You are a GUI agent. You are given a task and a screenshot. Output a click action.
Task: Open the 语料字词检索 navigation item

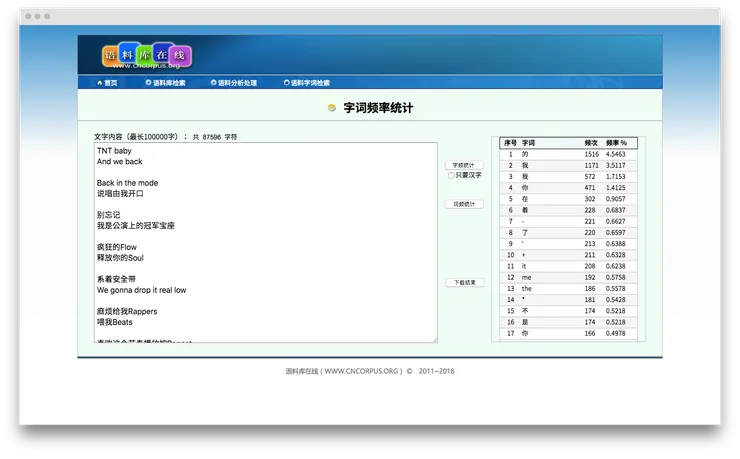point(307,83)
